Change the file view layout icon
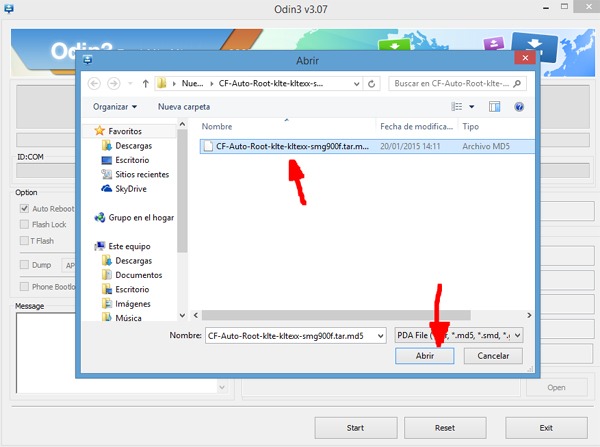 pyautogui.click(x=457, y=106)
